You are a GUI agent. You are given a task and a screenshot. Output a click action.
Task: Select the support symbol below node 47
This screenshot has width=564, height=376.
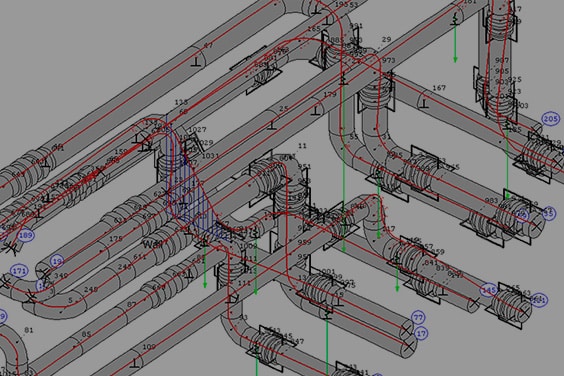pyautogui.click(x=196, y=62)
